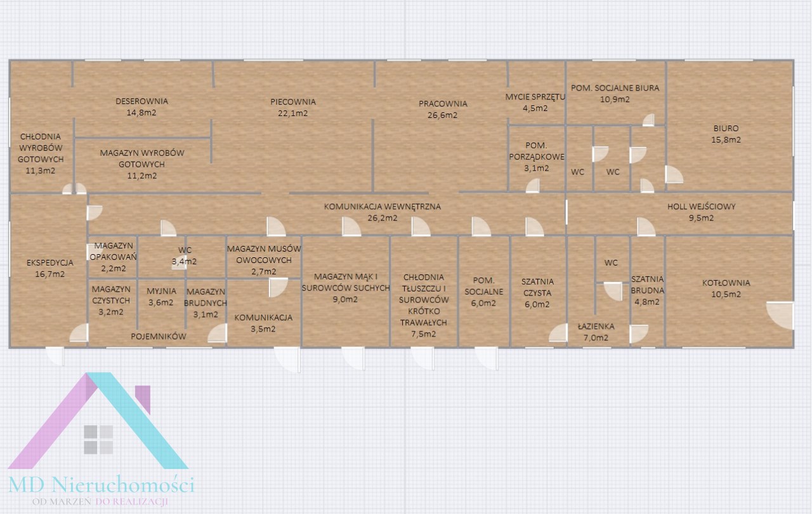Screen dimensions: 812x514
Task: Click the MD Nieruchomości house logo
Action: pos(98,421)
